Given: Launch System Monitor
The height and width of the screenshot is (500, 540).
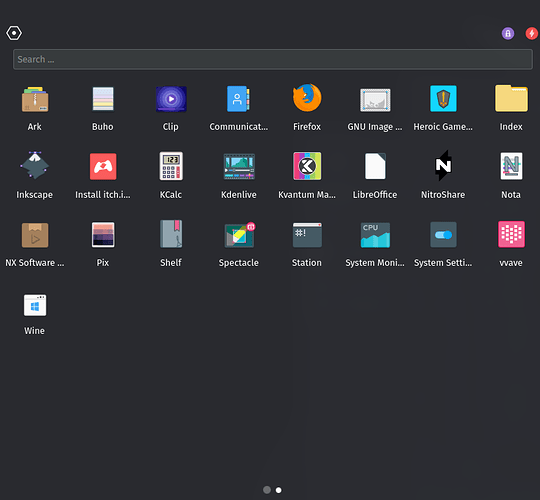Looking at the screenshot, I should [x=375, y=235].
